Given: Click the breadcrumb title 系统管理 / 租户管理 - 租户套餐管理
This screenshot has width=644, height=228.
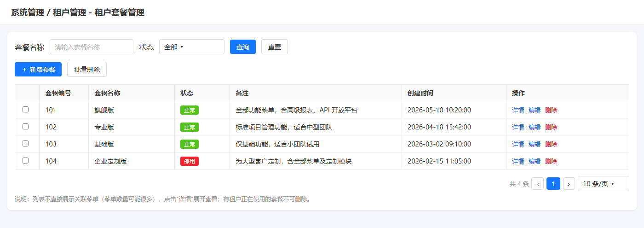Looking at the screenshot, I should pyautogui.click(x=78, y=12).
